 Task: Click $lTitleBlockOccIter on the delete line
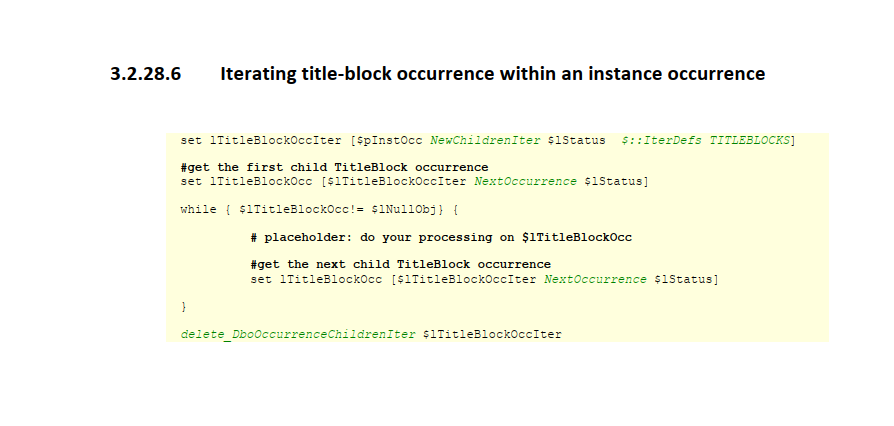pos(492,334)
